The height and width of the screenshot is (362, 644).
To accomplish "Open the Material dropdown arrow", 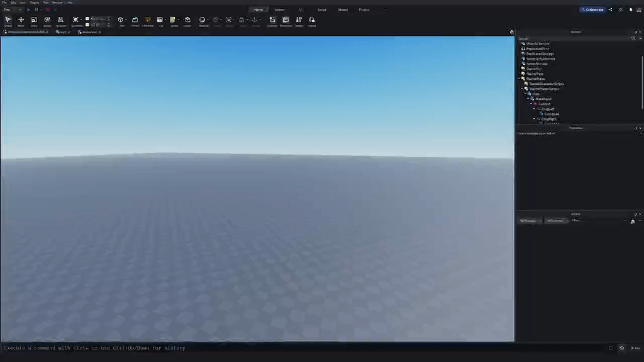I will click(x=208, y=19).
